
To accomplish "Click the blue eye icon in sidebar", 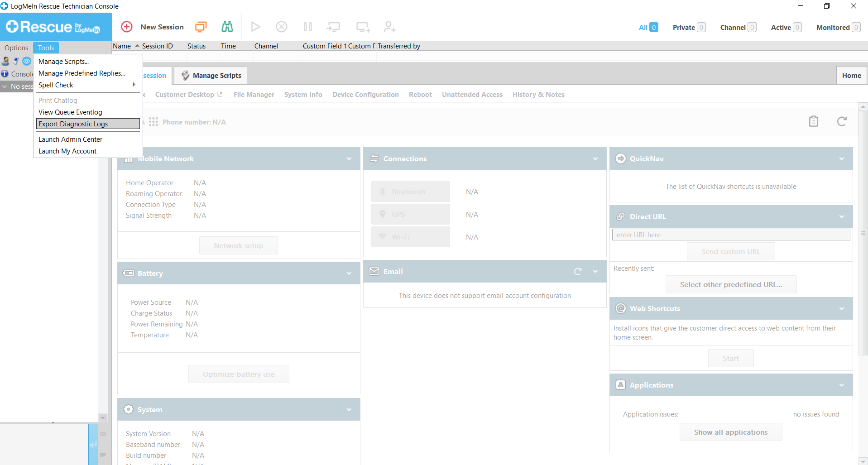I will (x=27, y=61).
